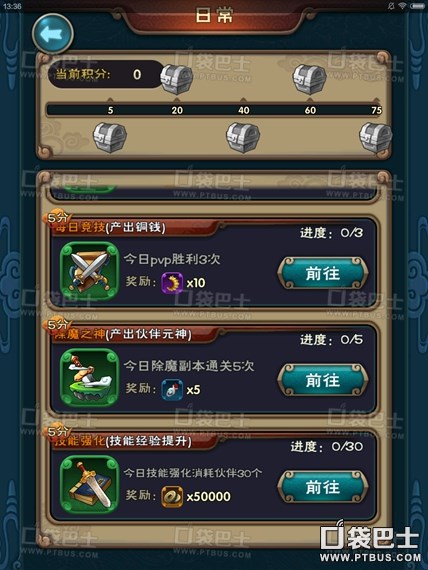428x570 pixels.
Task: Tap the crossed swords PvP quest icon
Action: pos(89,271)
